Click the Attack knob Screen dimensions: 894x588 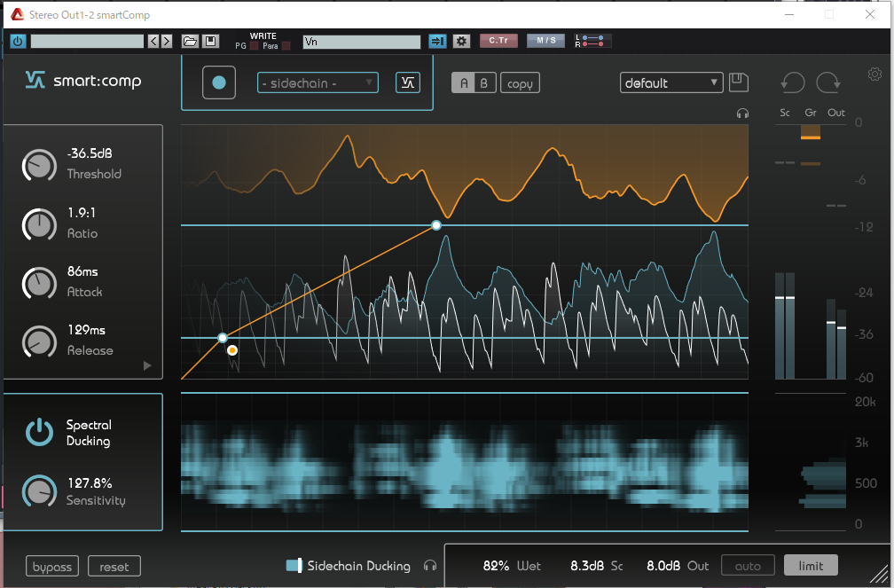click(x=39, y=283)
